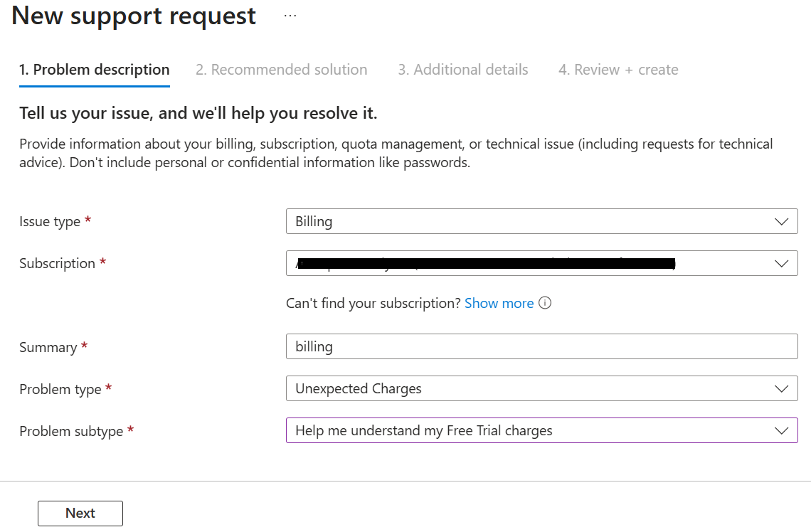This screenshot has height=532, width=811.
Task: Click the Issue type dropdown chevron
Action: 781,222
